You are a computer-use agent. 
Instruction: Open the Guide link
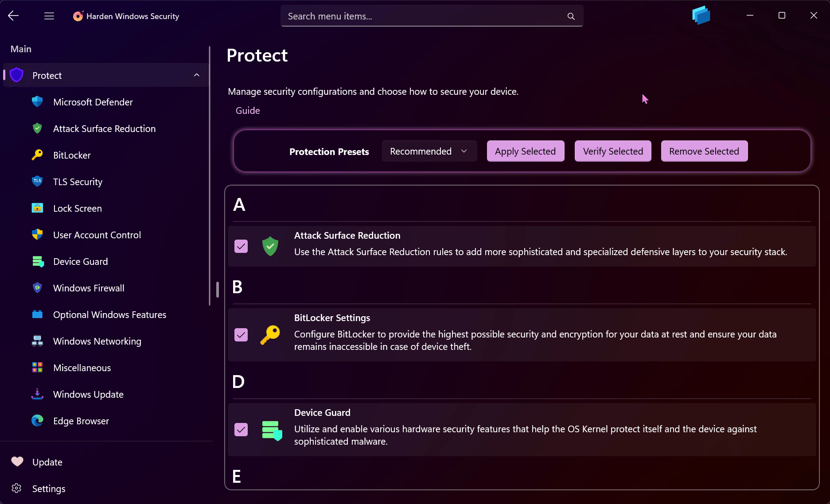click(248, 111)
